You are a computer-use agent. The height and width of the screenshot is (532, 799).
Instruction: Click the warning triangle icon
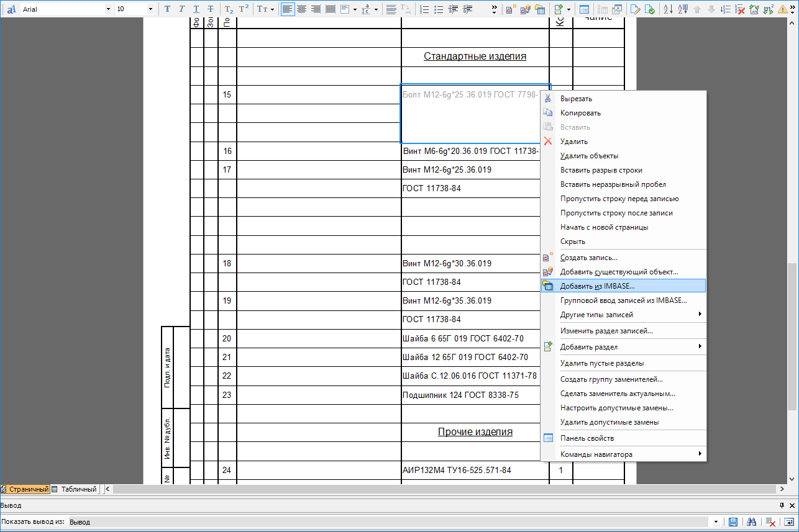tap(783, 9)
